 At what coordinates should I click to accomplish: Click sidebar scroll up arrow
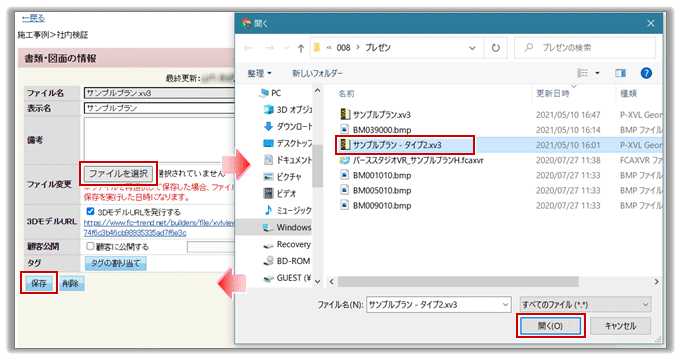coord(317,91)
